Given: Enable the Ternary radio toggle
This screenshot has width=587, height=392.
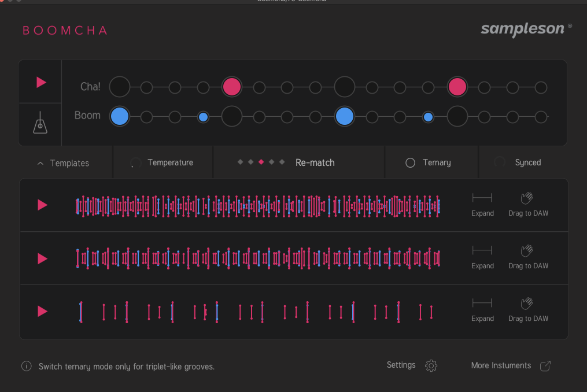Looking at the screenshot, I should click(410, 163).
